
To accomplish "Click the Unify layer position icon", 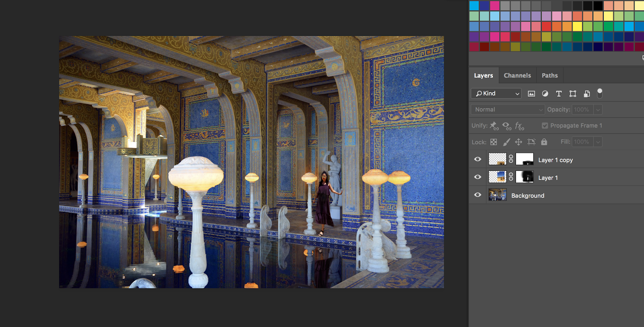I will tap(494, 126).
